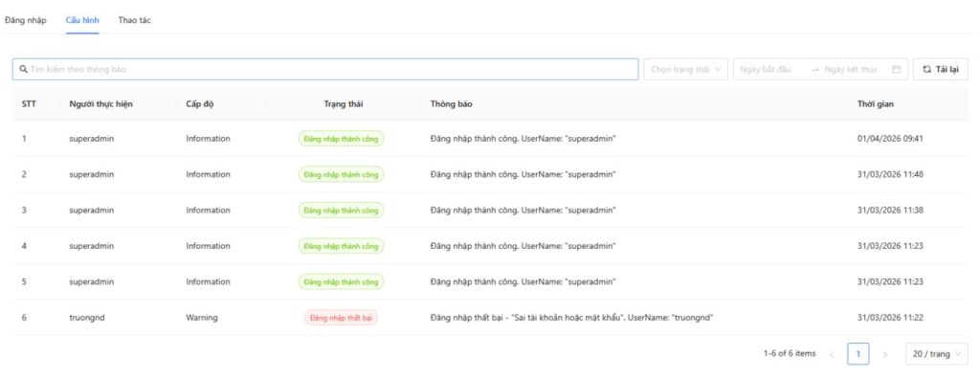Screen dimensions: 980x378
Task: Open the Đăng nhập tab
Action: coord(26,20)
